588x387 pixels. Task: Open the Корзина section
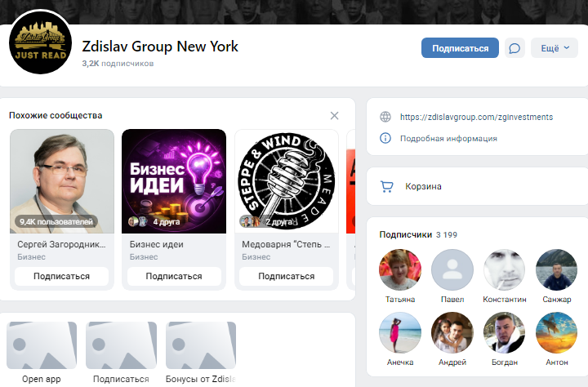coord(477,186)
